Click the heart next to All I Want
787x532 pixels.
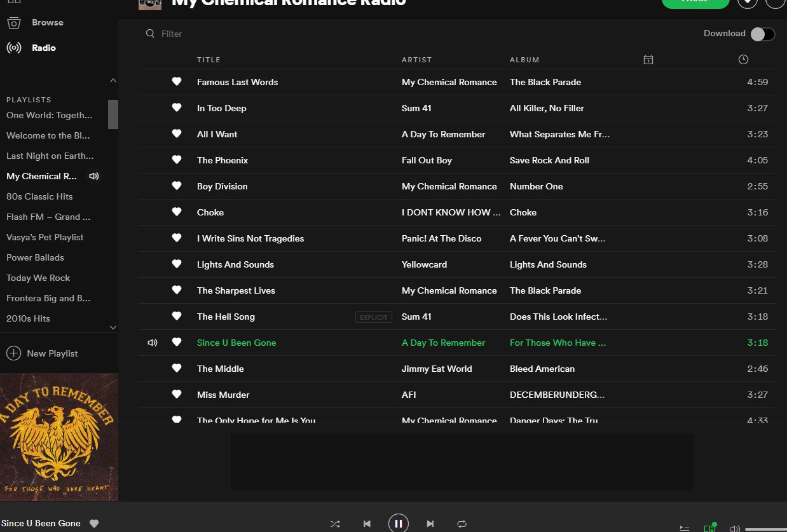point(177,133)
